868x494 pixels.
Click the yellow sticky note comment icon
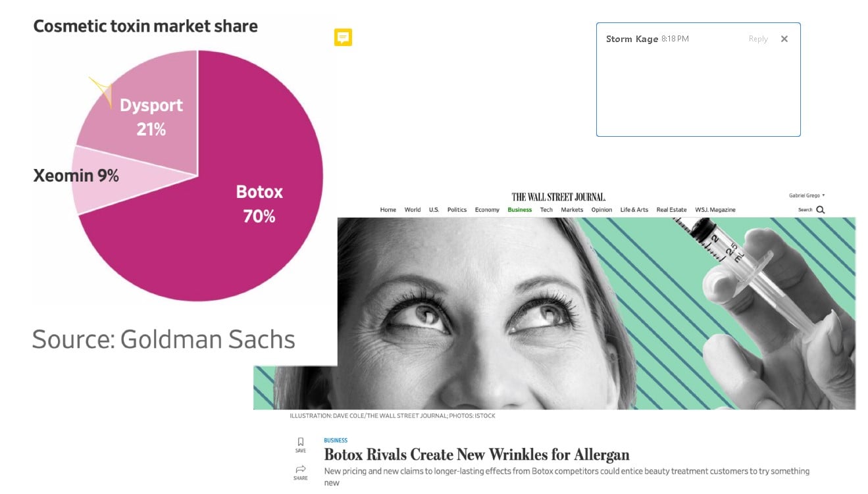(343, 37)
